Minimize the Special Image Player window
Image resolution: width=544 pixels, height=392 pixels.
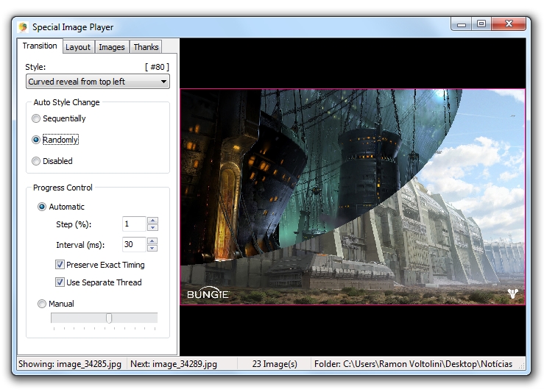462,24
